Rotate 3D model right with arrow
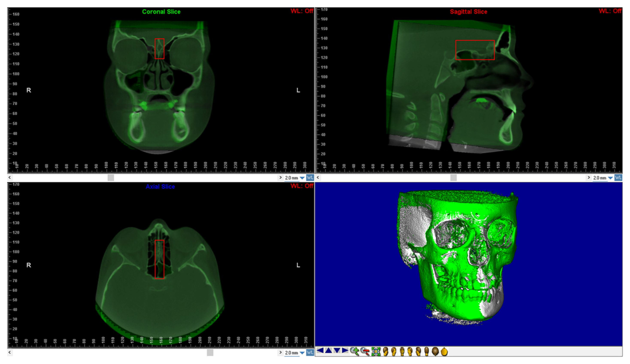Screen dimensions: 630x364 pos(345,350)
